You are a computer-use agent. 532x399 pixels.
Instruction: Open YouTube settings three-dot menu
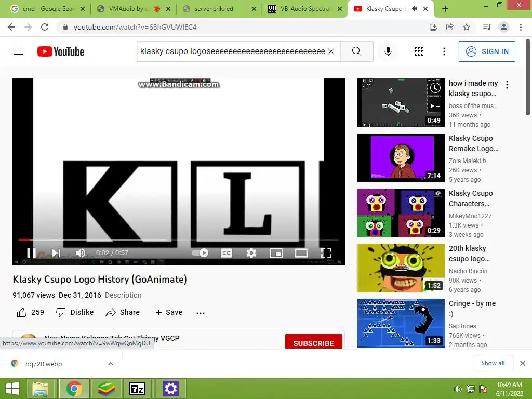tap(444, 51)
